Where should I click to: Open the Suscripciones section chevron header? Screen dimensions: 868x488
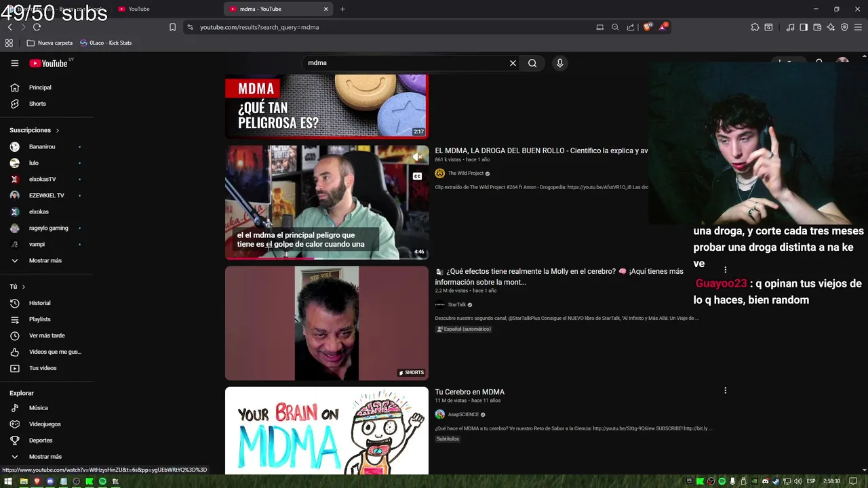point(35,130)
